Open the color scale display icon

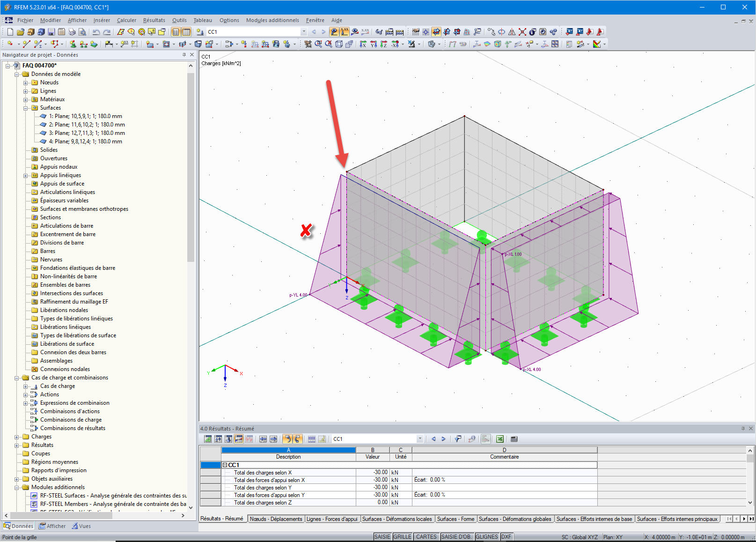click(597, 44)
